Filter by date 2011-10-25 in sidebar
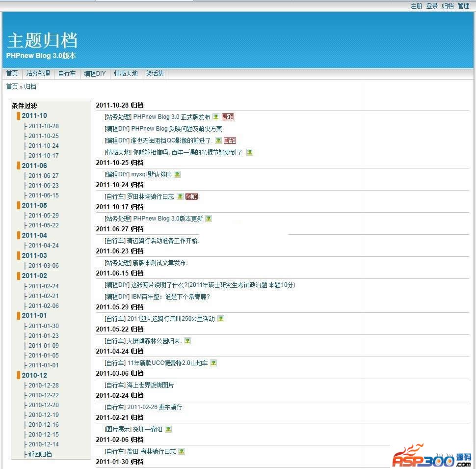Viewport: 476px width, 469px height. click(x=44, y=136)
